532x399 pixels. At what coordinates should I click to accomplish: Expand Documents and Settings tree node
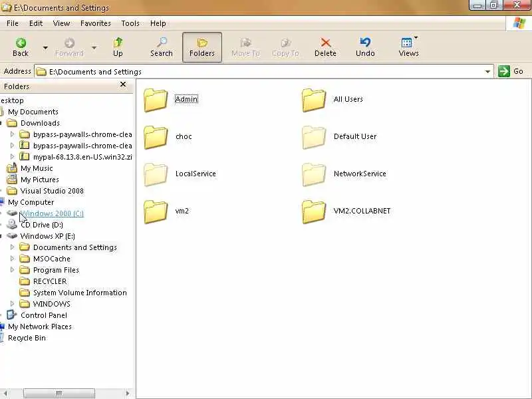click(13, 247)
